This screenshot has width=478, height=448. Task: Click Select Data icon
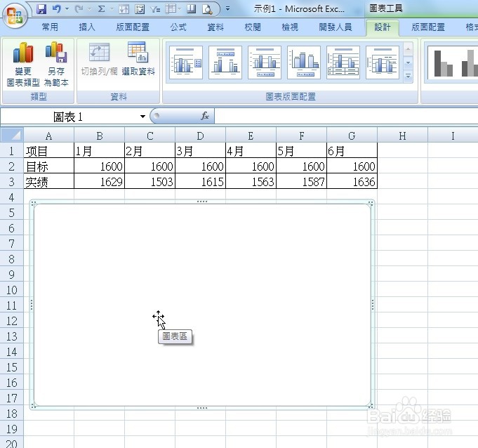pos(138,59)
